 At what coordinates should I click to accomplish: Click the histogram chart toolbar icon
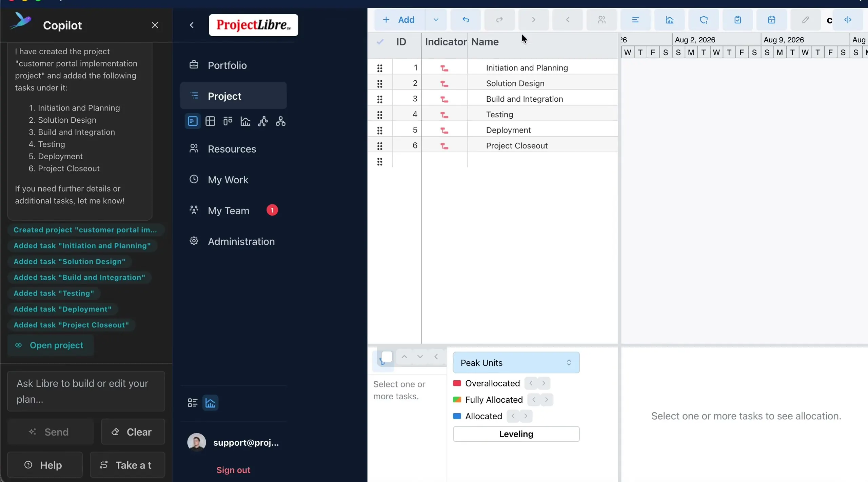670,20
